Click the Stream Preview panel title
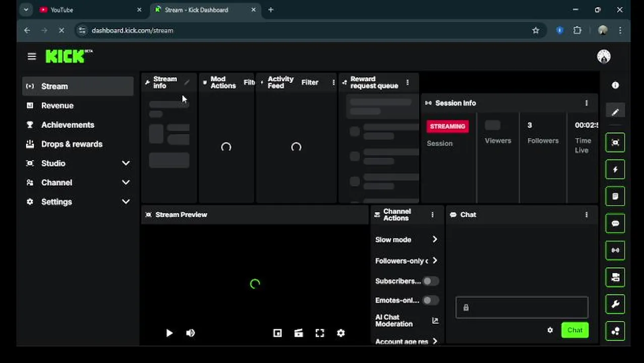Screen dimensions: 644x363 (x=181, y=215)
